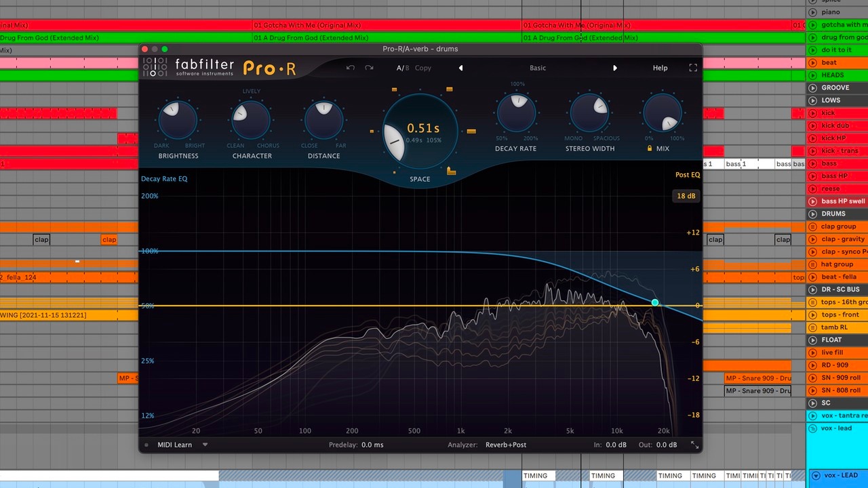Redo the last change in Pro-R
868x488 pixels.
click(x=369, y=68)
